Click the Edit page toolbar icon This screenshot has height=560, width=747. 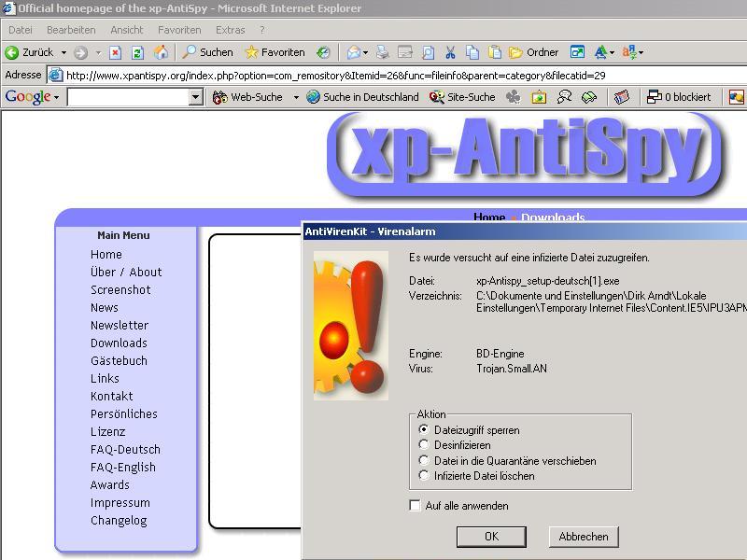tap(405, 52)
